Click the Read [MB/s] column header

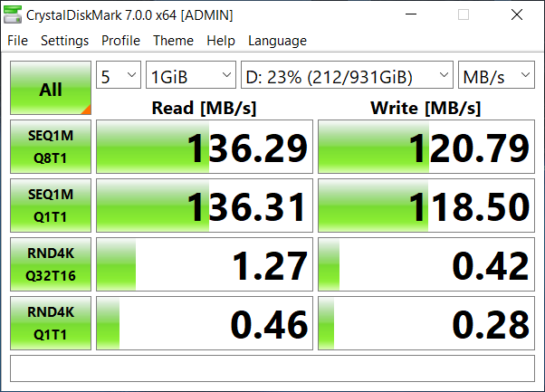204,108
